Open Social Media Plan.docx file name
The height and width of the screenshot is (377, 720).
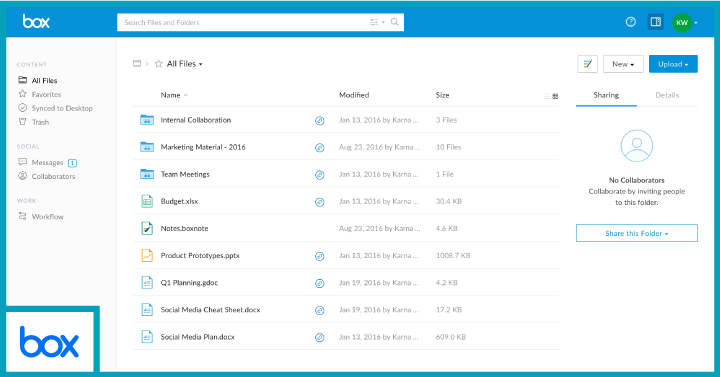(197, 337)
